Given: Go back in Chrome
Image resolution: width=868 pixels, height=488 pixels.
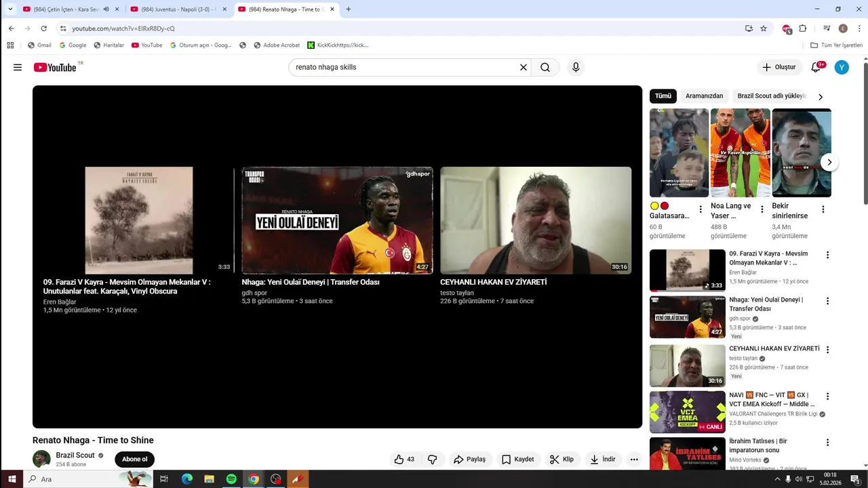Looking at the screenshot, I should [x=11, y=28].
